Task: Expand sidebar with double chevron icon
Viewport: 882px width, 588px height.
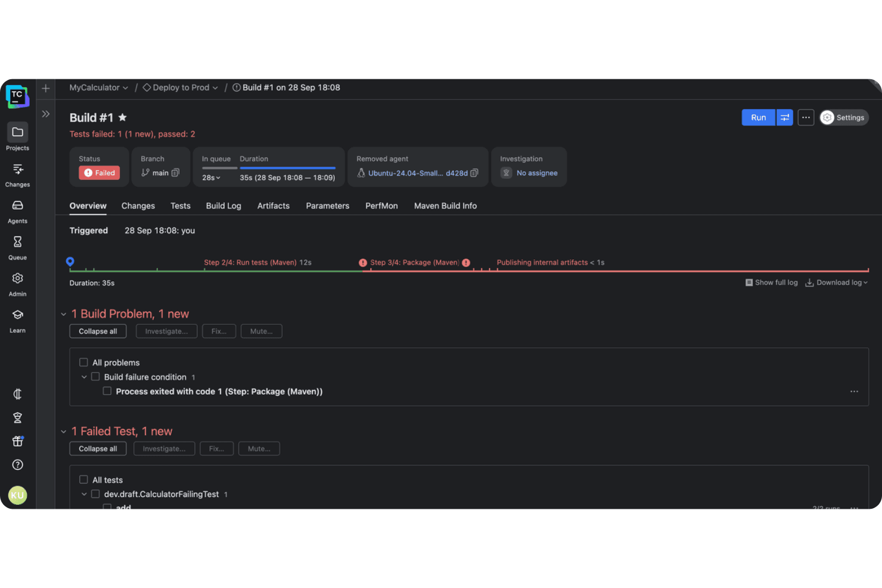Action: [x=46, y=114]
